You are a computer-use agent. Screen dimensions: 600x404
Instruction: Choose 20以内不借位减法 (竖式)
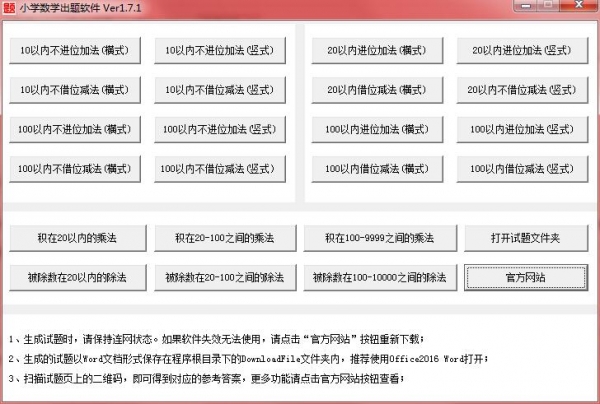[x=522, y=90]
